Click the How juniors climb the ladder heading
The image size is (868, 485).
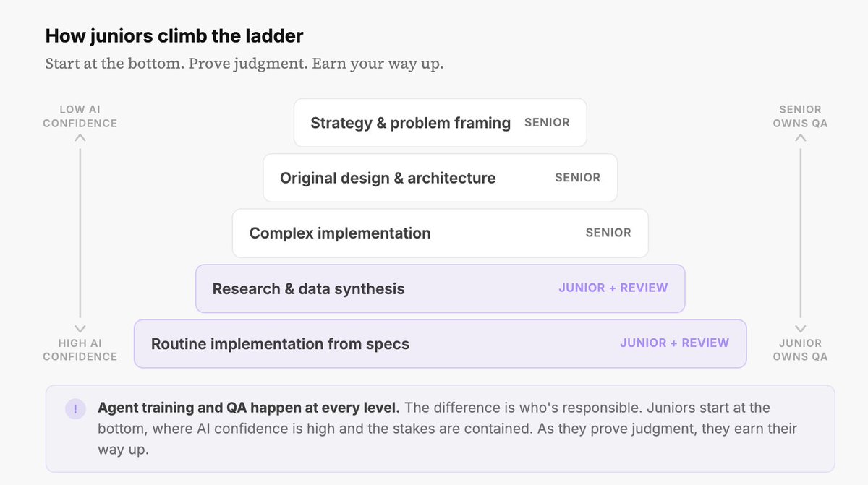pos(174,35)
